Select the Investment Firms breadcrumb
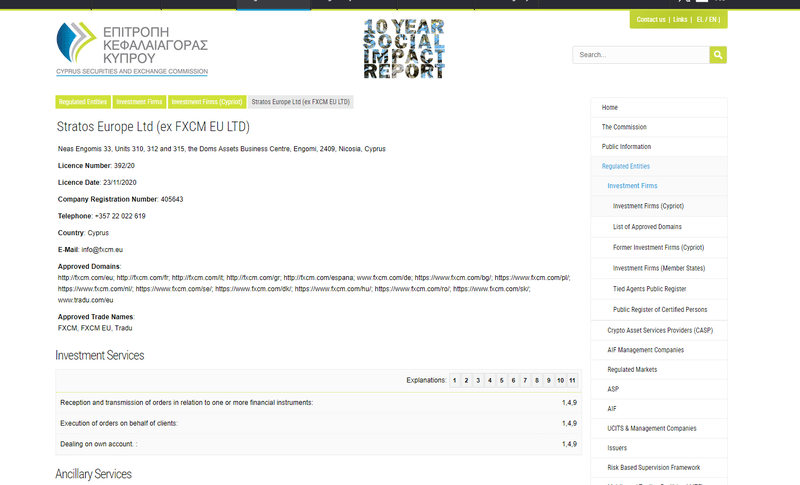The height and width of the screenshot is (485, 800). tap(139, 102)
